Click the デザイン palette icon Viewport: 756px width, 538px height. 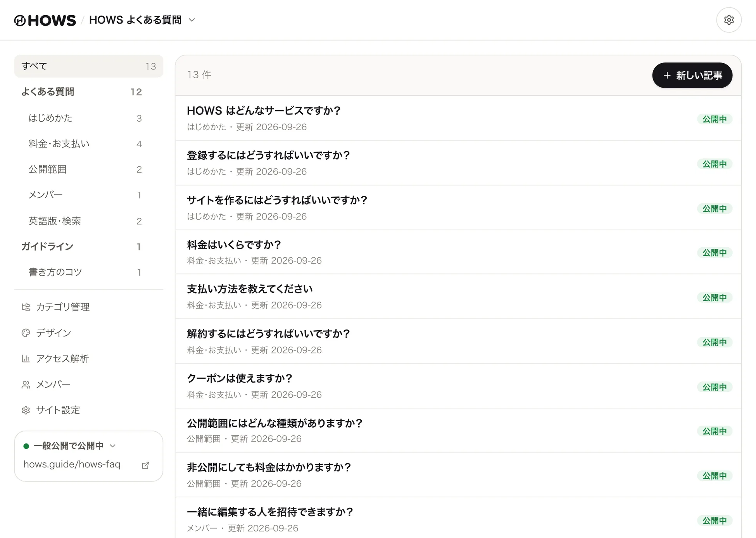coord(26,333)
